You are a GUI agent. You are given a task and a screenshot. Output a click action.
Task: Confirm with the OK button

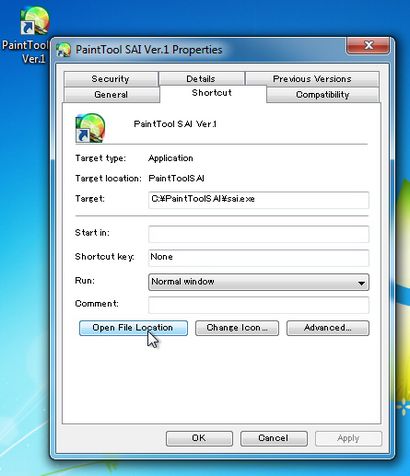pyautogui.click(x=199, y=438)
